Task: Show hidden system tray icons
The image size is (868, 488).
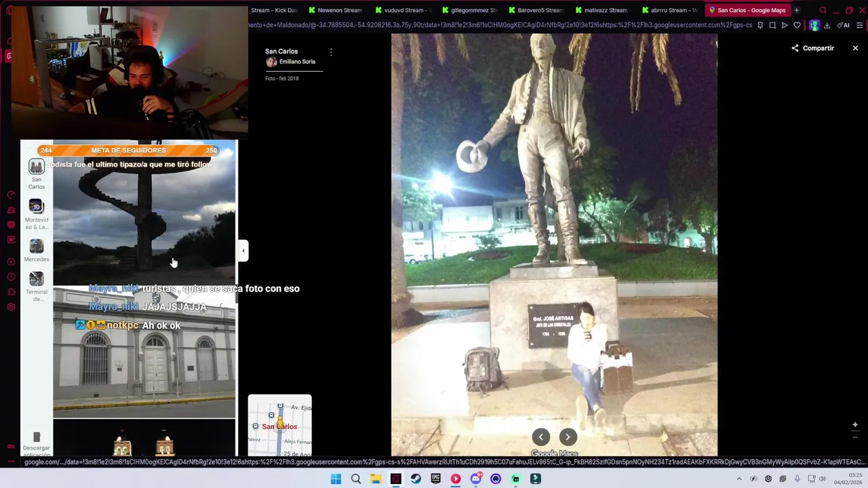Action: [x=739, y=479]
